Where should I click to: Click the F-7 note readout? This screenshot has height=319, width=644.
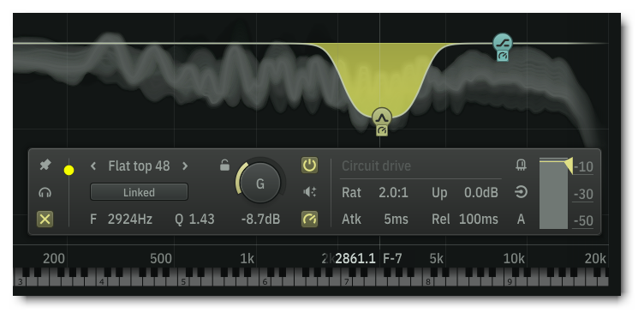coord(392,259)
